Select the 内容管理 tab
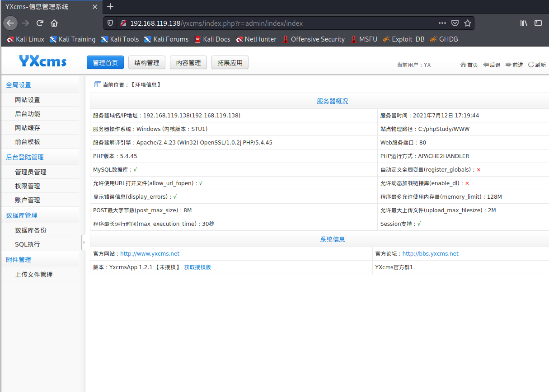The width and height of the screenshot is (549, 392). coord(188,63)
